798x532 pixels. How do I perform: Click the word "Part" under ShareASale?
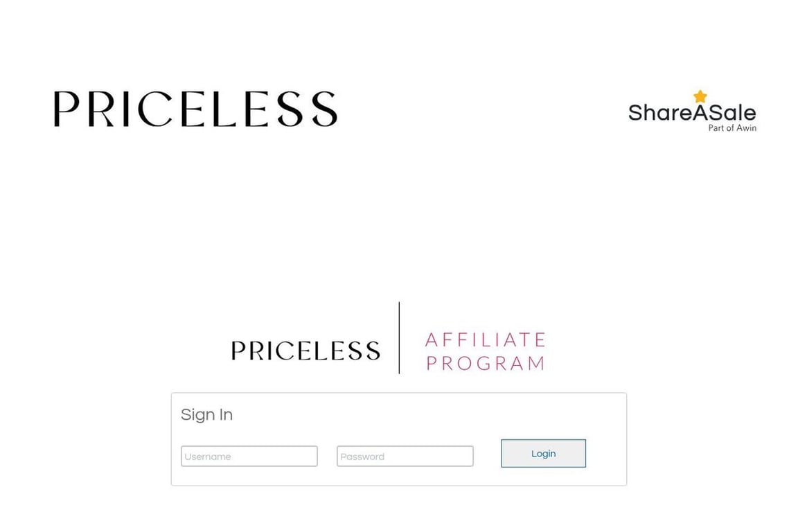pyautogui.click(x=716, y=128)
